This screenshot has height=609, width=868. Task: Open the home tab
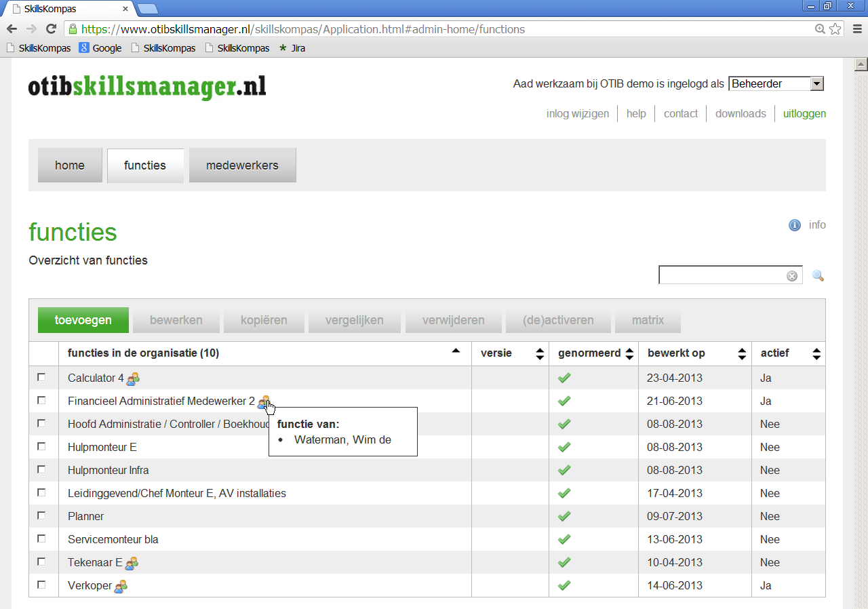click(x=70, y=165)
